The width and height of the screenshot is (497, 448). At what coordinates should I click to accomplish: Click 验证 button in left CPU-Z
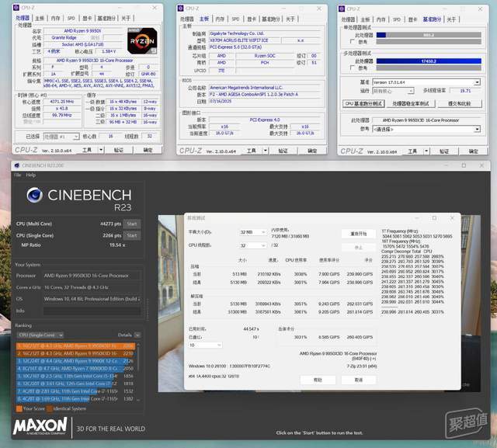point(119,150)
